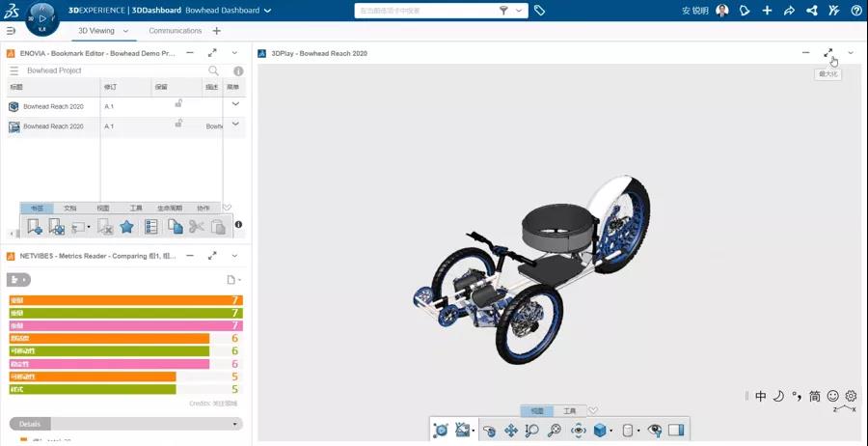Add a new dashboard tab with plus
Viewport: 868px width, 446px height.
coord(216,31)
